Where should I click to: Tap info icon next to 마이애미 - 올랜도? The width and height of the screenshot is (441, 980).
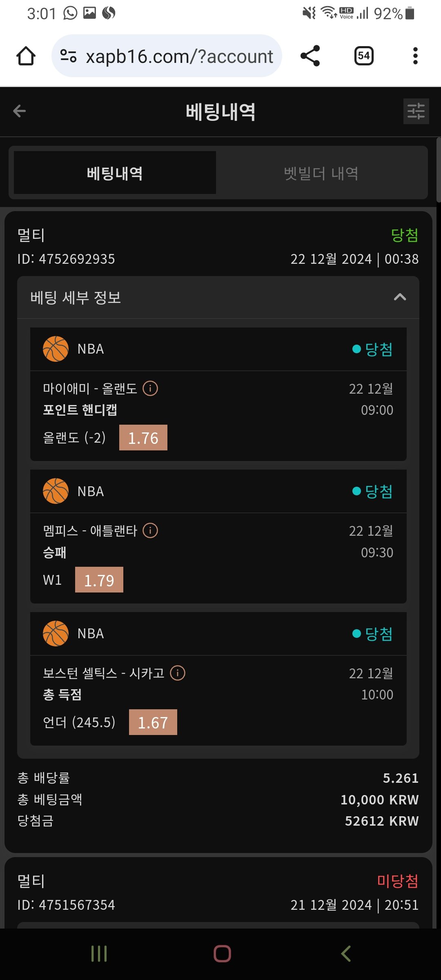point(150,388)
